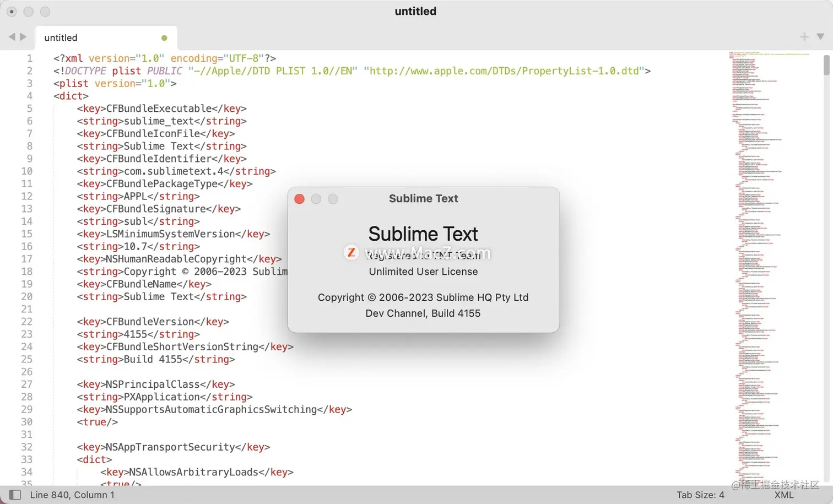Click the subl string line

[138, 221]
